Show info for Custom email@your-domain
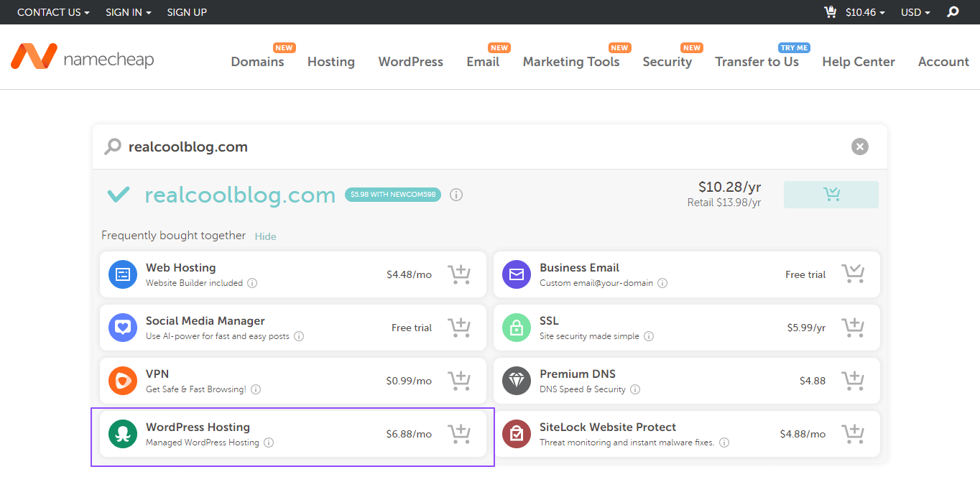The width and height of the screenshot is (980, 477). (662, 283)
